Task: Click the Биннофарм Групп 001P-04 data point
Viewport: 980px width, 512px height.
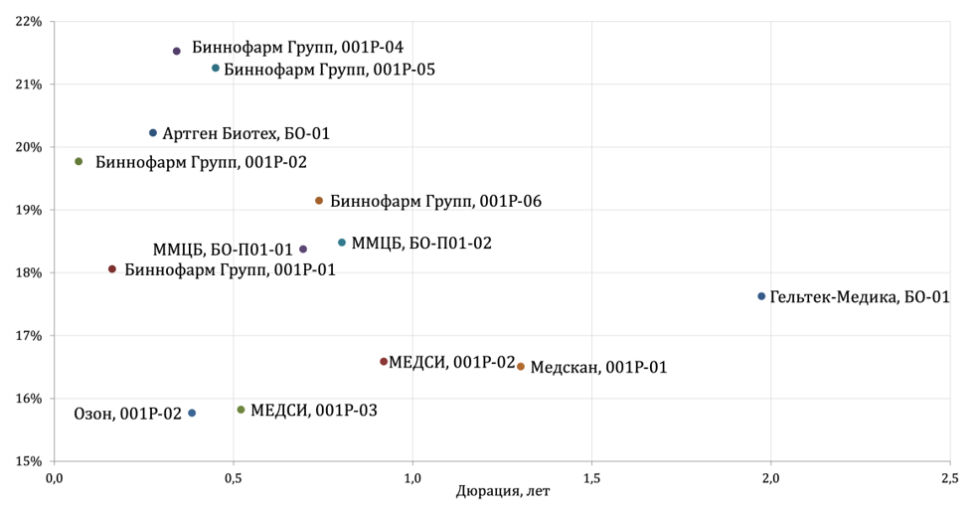Action: 177,51
